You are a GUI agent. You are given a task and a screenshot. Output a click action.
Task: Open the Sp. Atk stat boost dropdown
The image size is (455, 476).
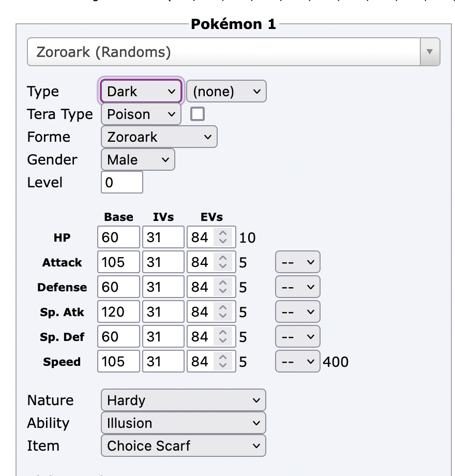(298, 311)
